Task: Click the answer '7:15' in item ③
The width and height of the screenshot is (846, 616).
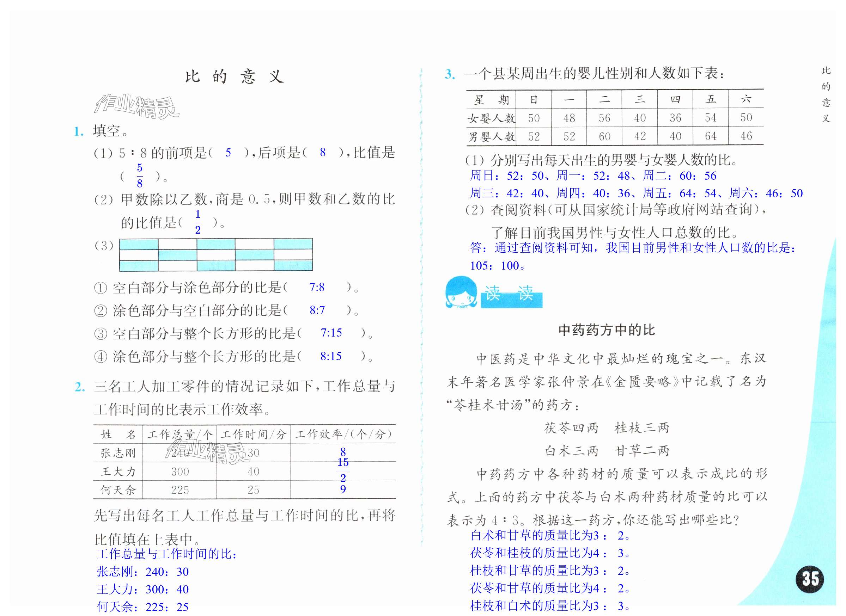Action: coord(331,333)
